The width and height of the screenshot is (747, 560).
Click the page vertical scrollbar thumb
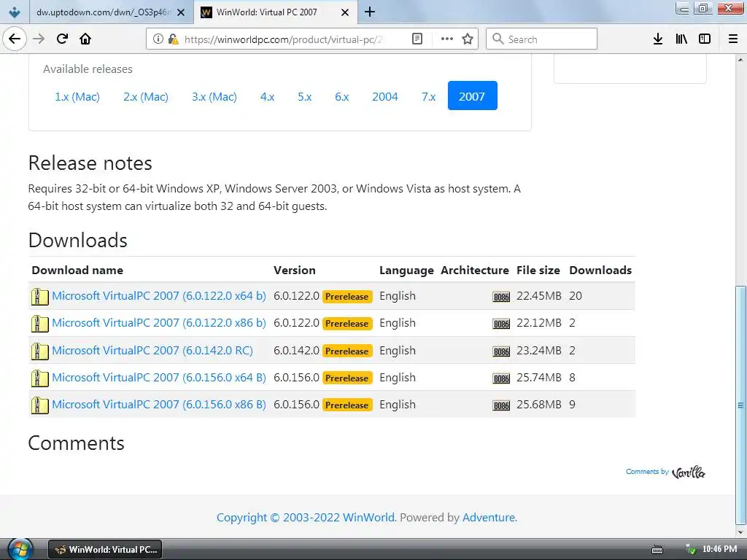tap(740, 405)
